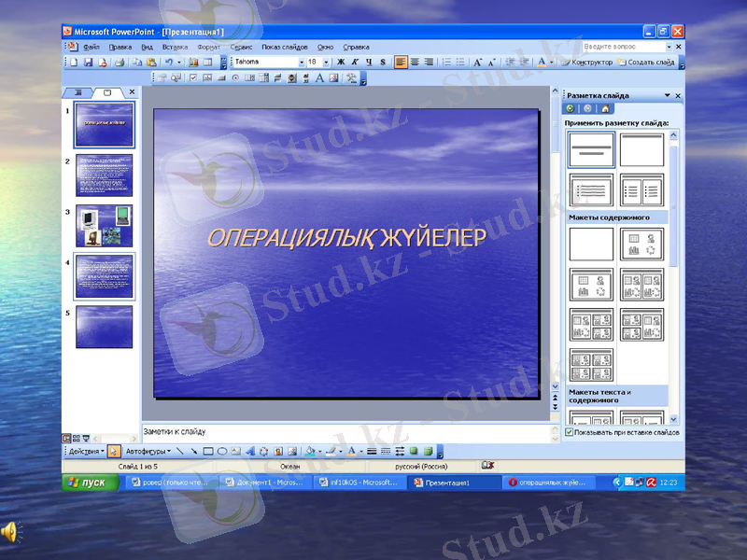Toggle bold formatting with the Ж icon
Image resolution: width=747 pixels, height=560 pixels.
click(341, 62)
